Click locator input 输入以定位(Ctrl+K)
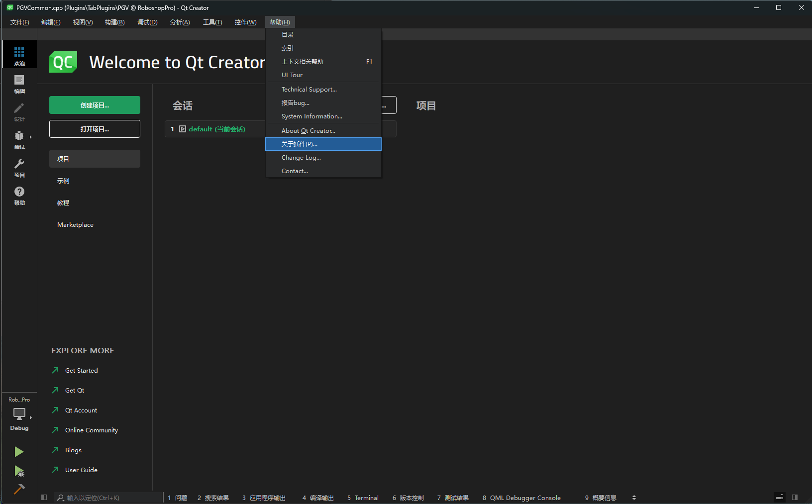 108,498
